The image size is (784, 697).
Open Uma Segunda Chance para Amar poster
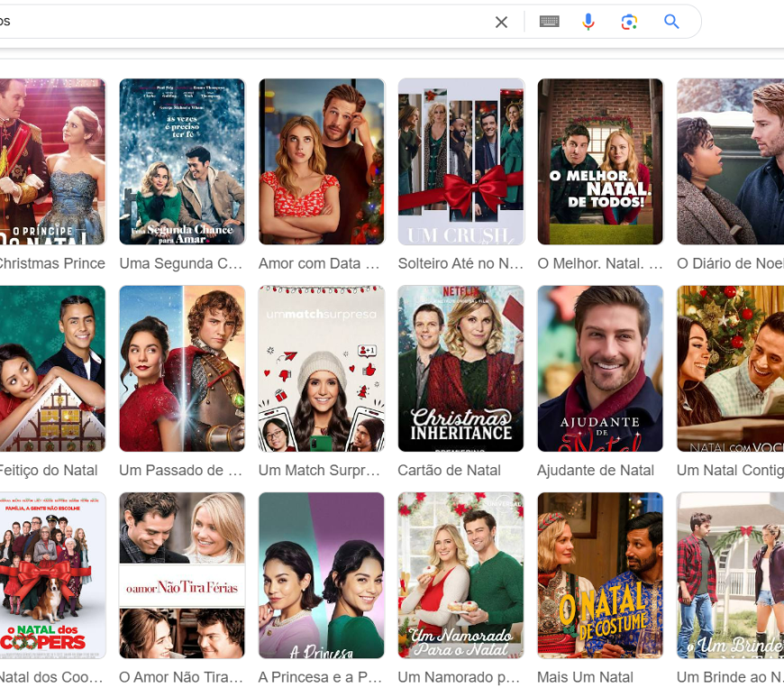(x=182, y=161)
